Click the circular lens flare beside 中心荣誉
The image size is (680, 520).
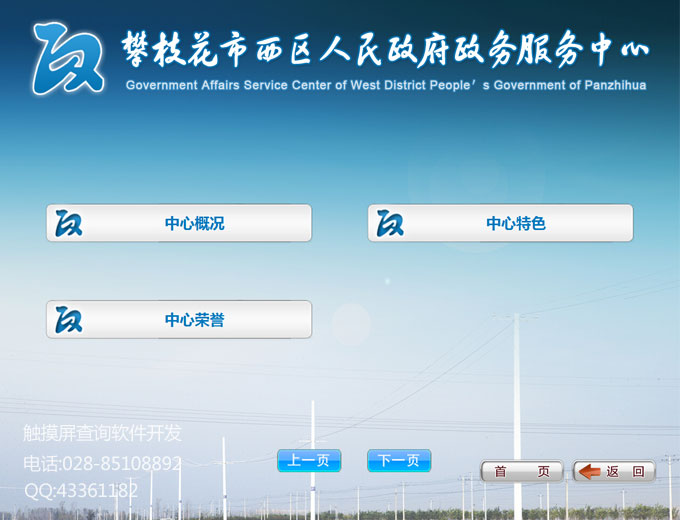[351, 324]
